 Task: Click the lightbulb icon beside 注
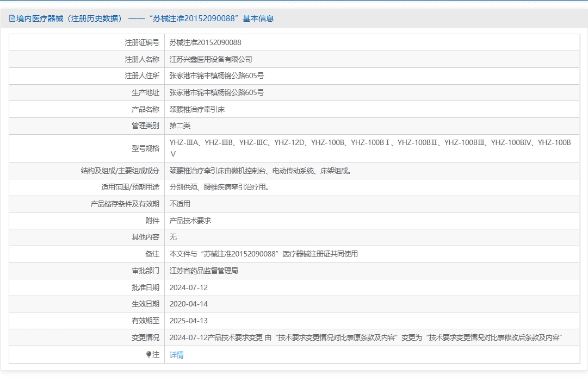pos(149,354)
